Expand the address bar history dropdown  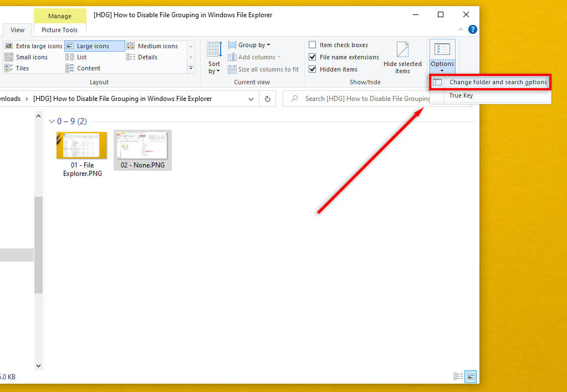[251, 99]
